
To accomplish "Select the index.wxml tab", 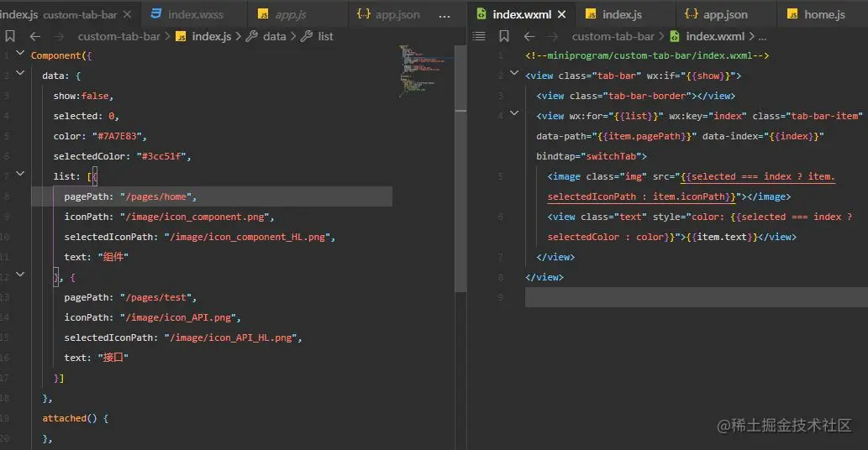I will point(522,14).
